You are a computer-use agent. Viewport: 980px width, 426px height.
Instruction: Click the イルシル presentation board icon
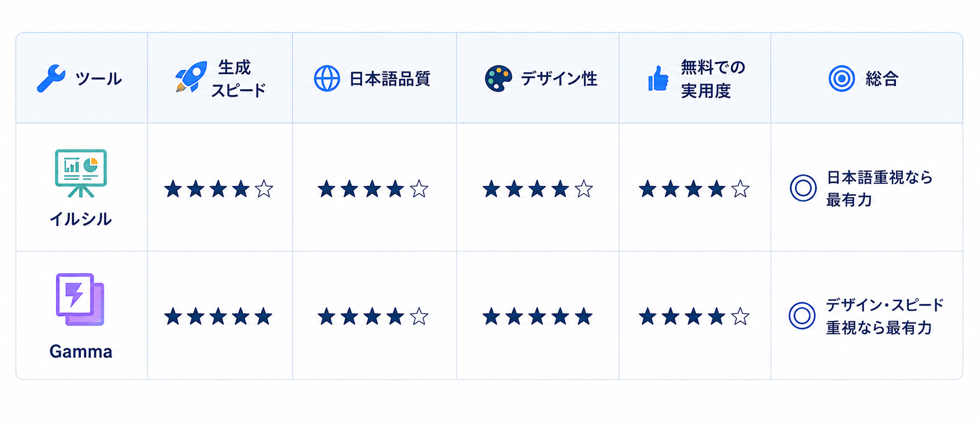81,173
